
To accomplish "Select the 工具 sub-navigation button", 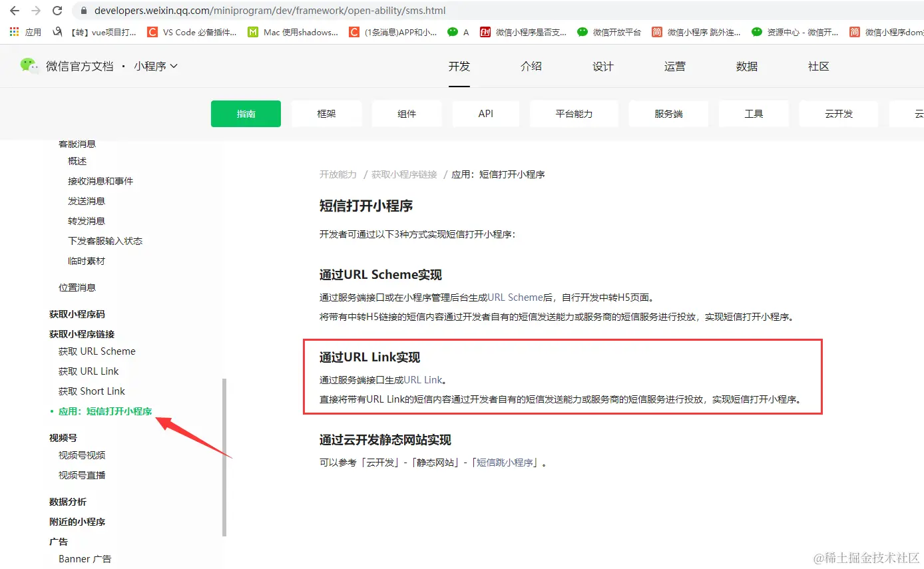I will [x=754, y=114].
